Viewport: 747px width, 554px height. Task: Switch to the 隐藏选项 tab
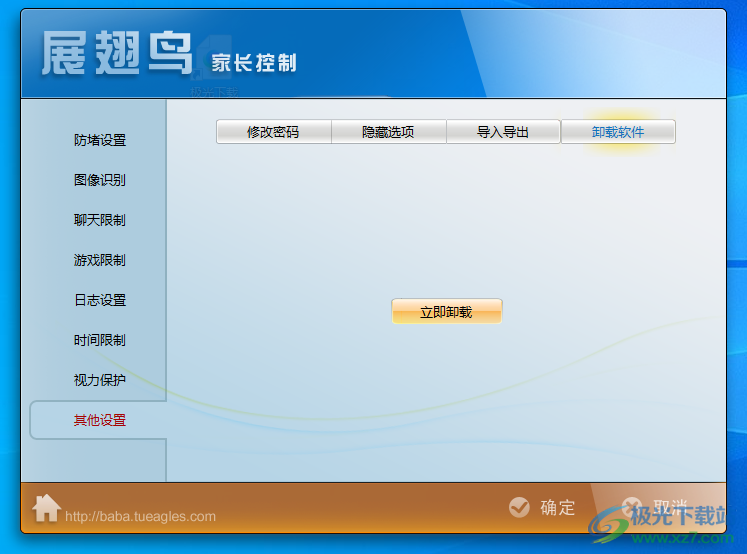click(388, 131)
